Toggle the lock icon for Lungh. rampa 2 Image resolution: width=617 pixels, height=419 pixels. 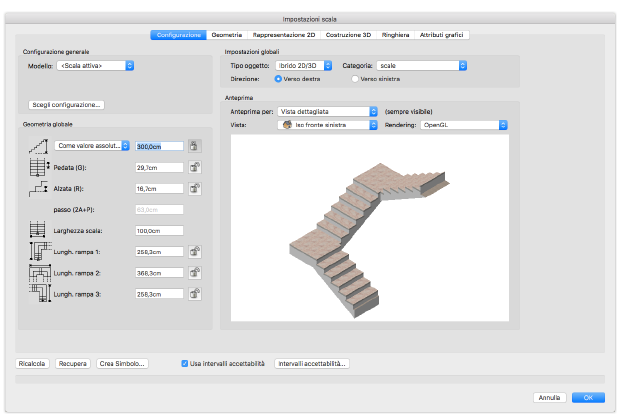point(194,273)
